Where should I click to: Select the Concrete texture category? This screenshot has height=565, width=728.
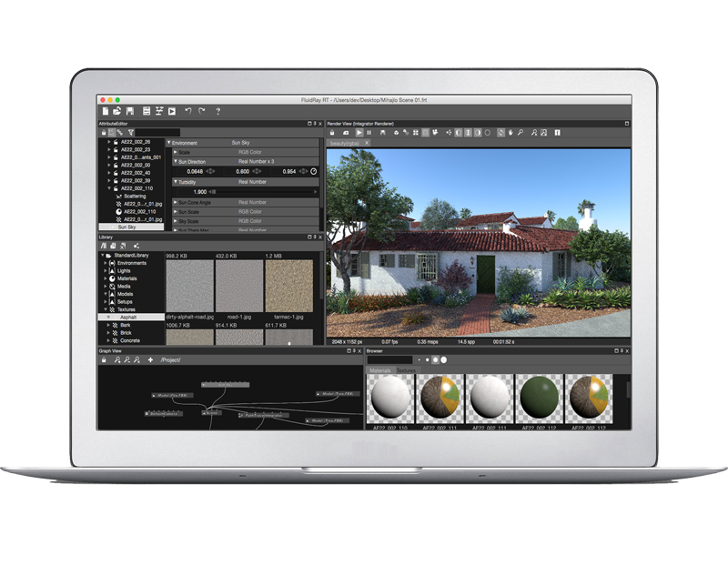coord(130,341)
